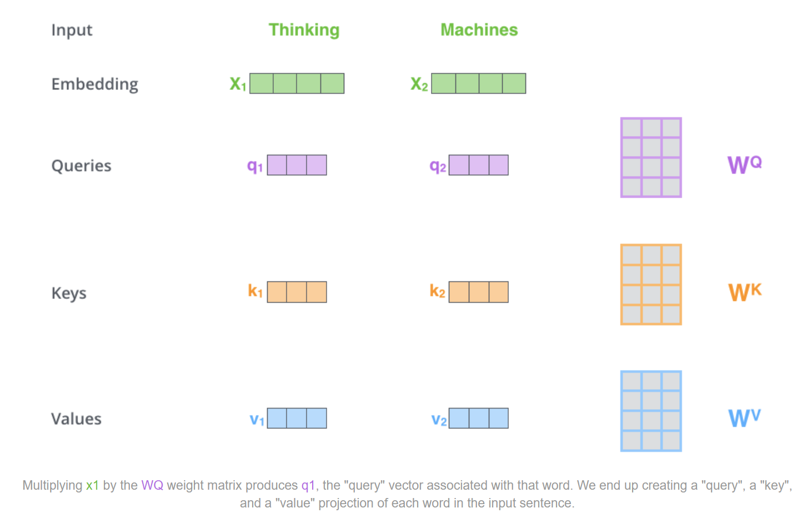Click the purple WQ matrix label
This screenshot has width=812, height=523.
745,164
